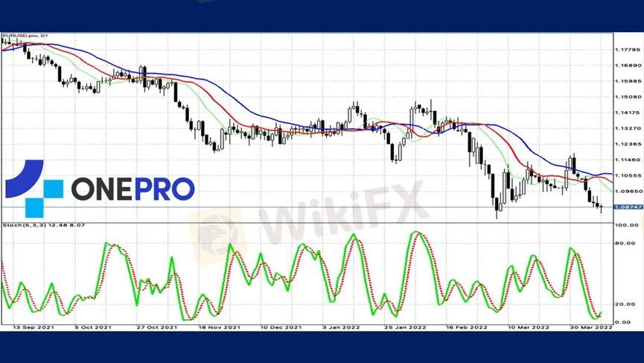The width and height of the screenshot is (644, 363).
Task: Click the 1.10555 price axis label
Action: pos(628,176)
